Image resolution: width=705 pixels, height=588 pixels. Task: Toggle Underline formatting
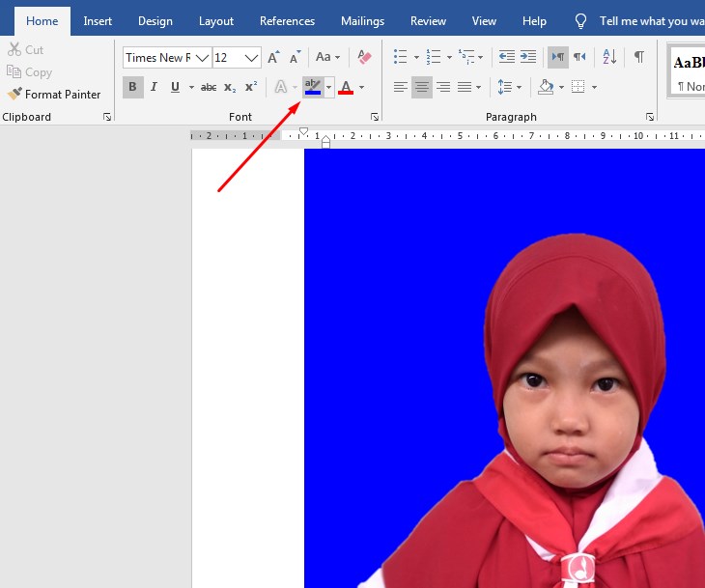[x=175, y=87]
